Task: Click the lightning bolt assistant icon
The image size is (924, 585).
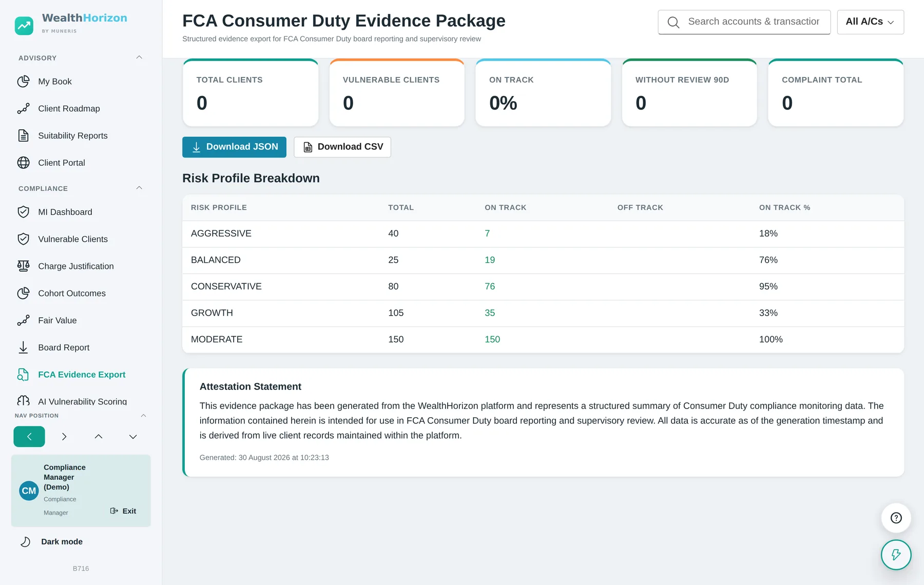Action: 896,555
